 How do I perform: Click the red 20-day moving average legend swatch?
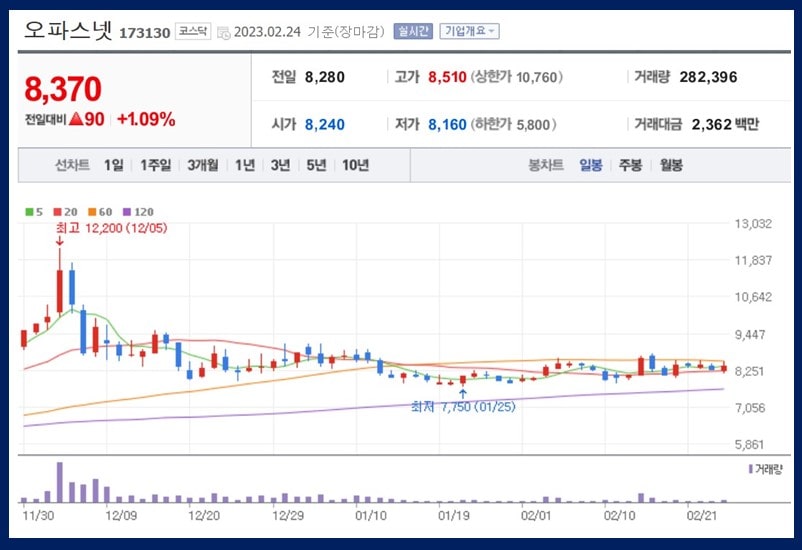[57, 212]
